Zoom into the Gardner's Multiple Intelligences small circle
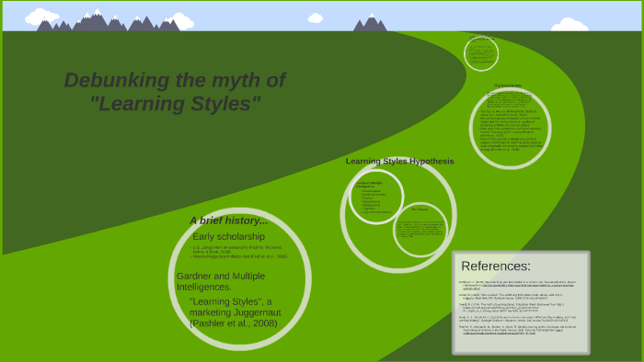The height and width of the screenshot is (362, 644). [x=375, y=197]
